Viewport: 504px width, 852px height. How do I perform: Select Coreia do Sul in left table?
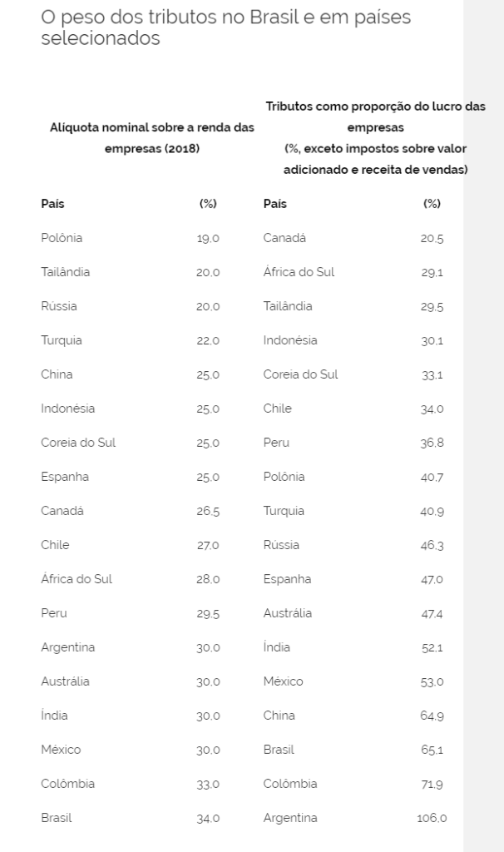coord(78,443)
